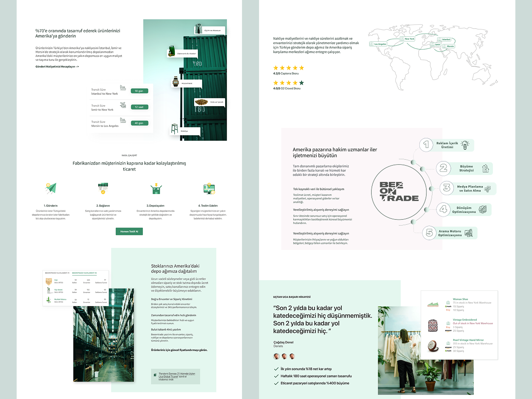Select the BEEONTRADE FULFILLMENT #2 tab

click(84, 273)
